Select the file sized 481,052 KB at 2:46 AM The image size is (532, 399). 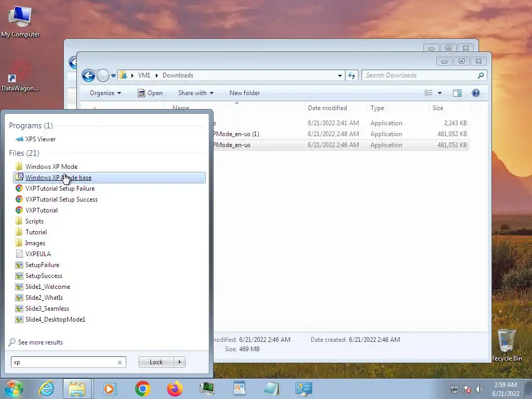(341, 145)
